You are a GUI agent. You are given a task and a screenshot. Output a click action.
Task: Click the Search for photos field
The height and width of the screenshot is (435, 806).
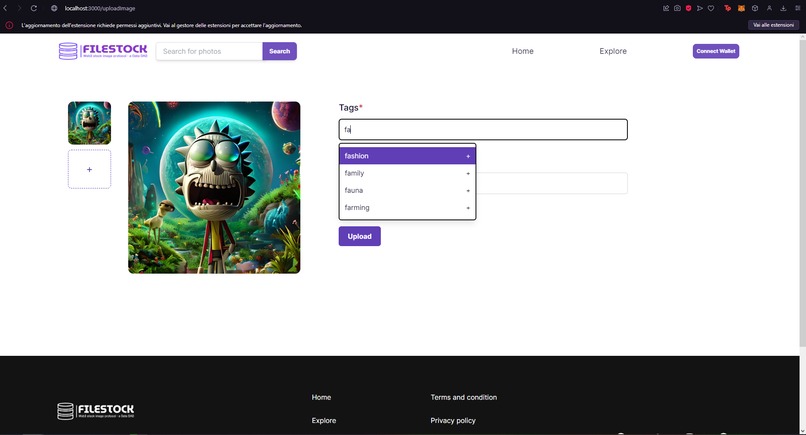(209, 51)
